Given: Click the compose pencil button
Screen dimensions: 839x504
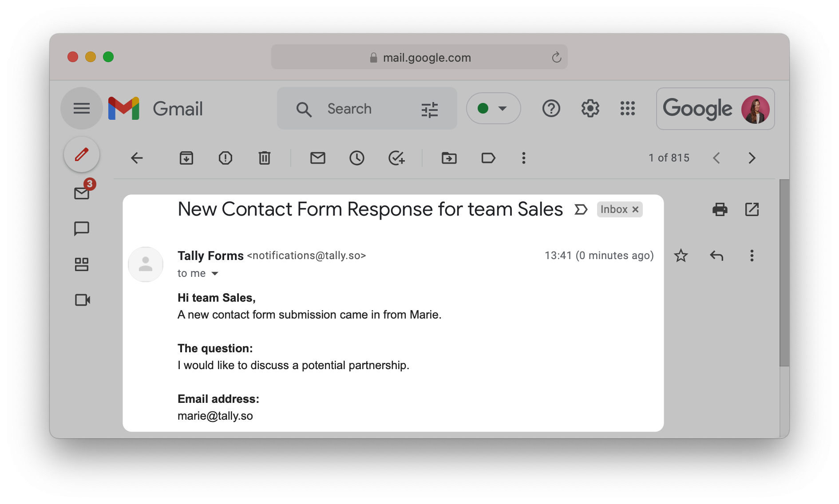Looking at the screenshot, I should 82,155.
